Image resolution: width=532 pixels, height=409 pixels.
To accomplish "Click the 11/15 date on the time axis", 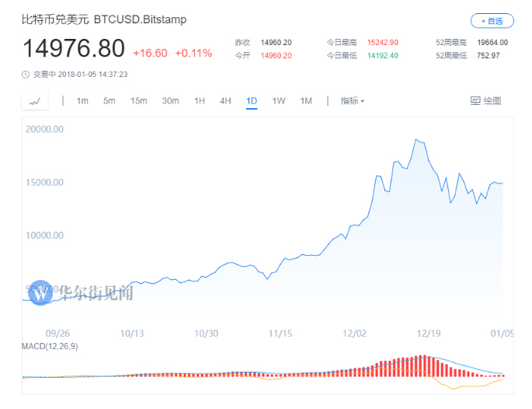I will [280, 333].
